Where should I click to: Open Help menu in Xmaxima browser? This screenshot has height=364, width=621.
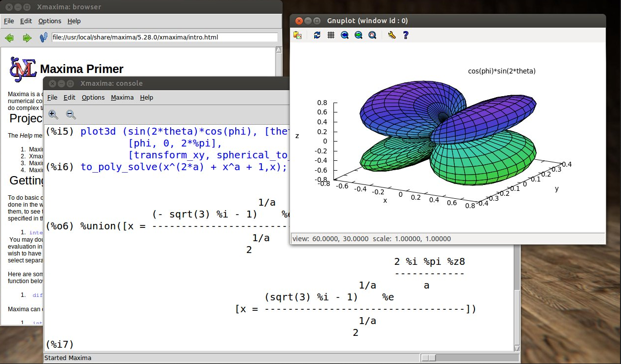pyautogui.click(x=74, y=21)
